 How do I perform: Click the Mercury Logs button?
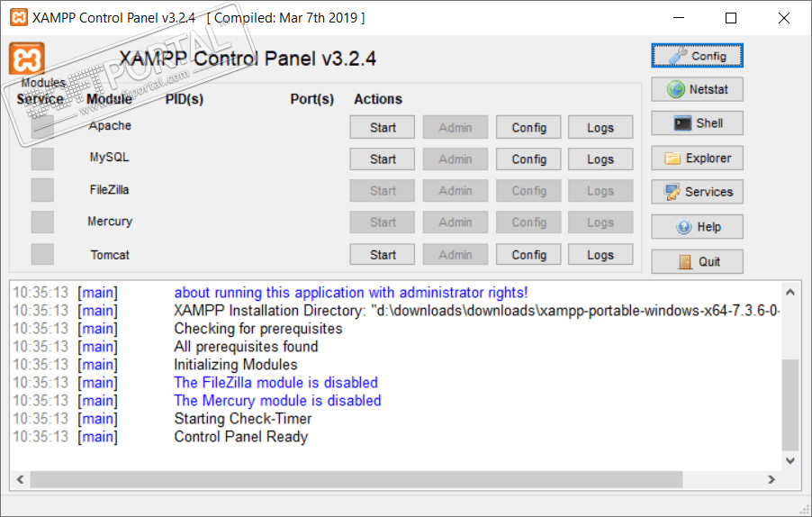click(x=600, y=222)
